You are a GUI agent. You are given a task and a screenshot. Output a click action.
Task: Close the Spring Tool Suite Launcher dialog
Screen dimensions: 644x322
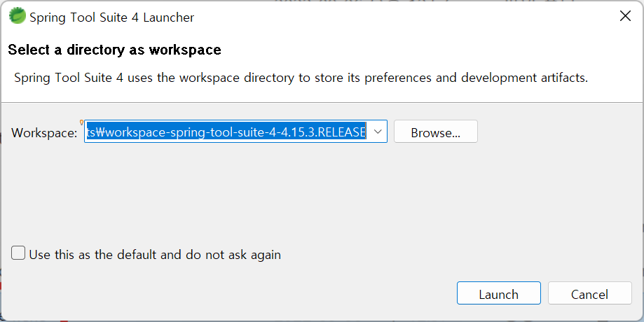pos(625,16)
